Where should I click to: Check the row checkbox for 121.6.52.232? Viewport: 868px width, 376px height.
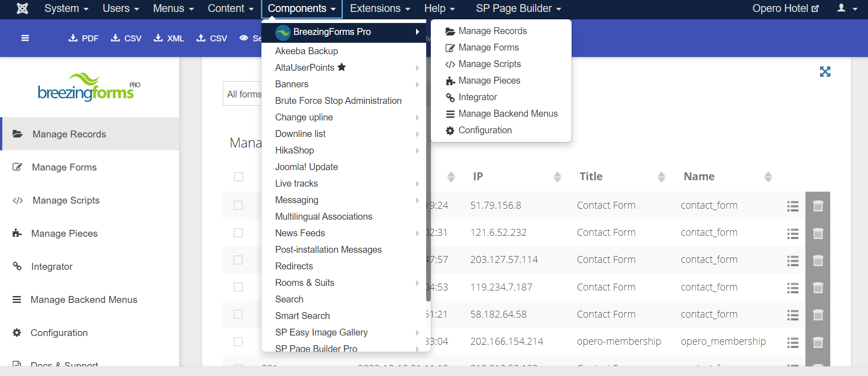[x=238, y=233]
